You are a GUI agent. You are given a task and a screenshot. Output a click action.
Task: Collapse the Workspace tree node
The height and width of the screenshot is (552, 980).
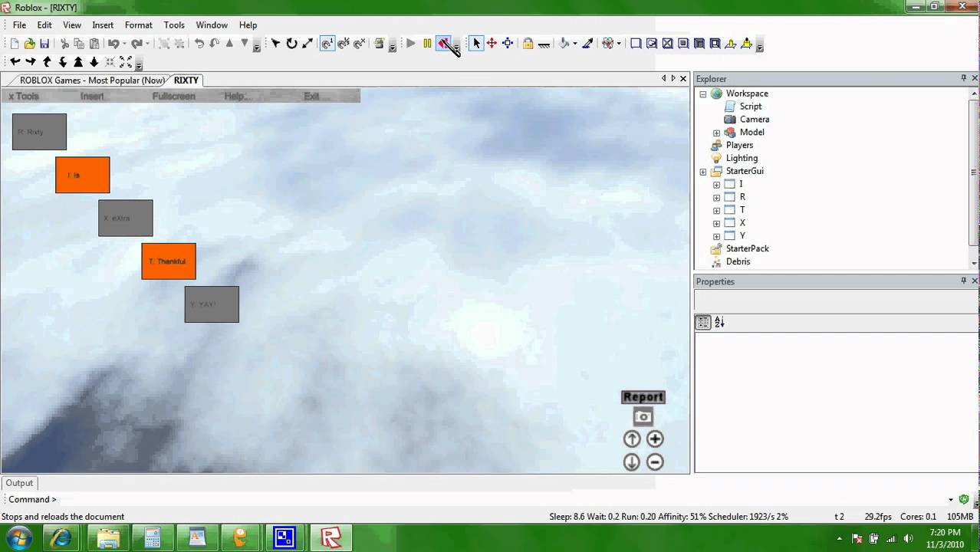(702, 94)
